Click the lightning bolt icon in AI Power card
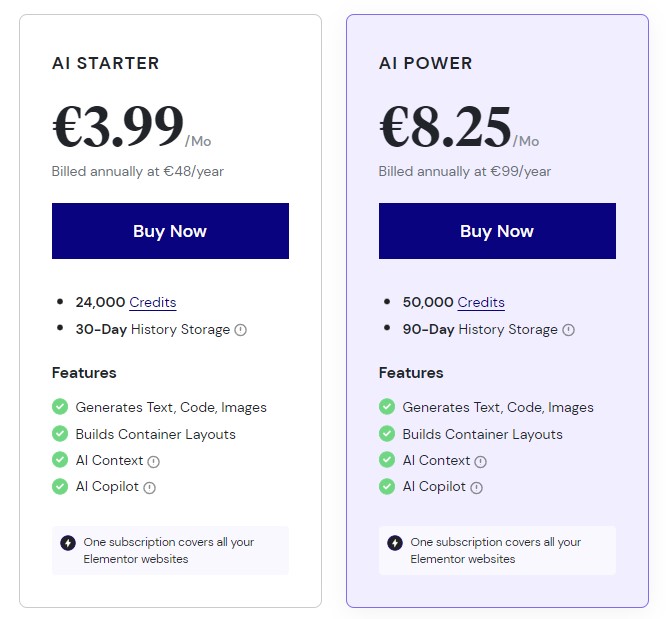 (x=395, y=543)
